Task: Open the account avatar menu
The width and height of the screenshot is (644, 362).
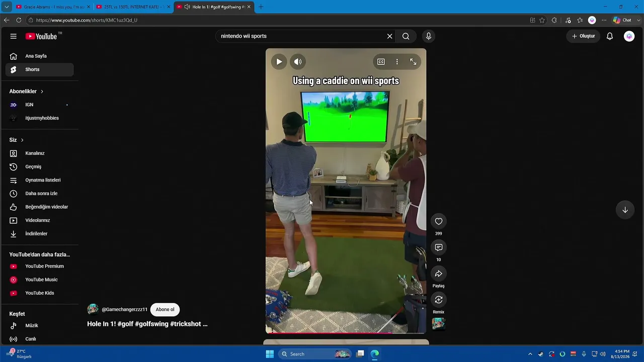Action: click(x=629, y=36)
